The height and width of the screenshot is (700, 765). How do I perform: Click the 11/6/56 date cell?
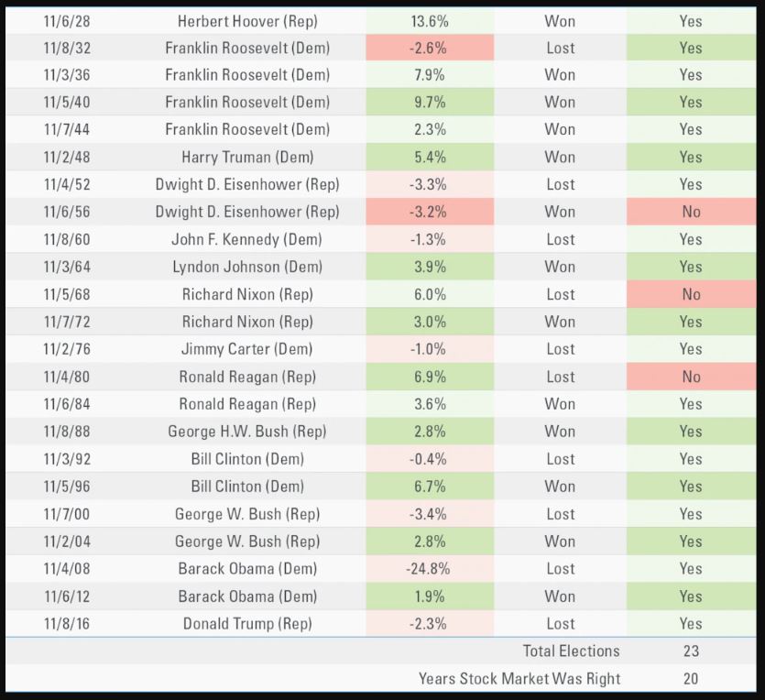coord(67,212)
